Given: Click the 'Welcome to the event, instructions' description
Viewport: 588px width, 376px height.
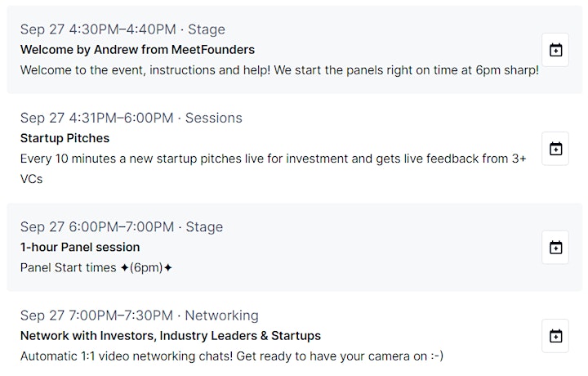Looking at the screenshot, I should pyautogui.click(x=279, y=70).
